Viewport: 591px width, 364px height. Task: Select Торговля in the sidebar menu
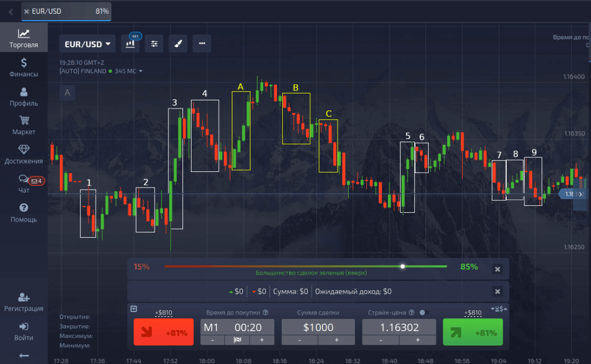pos(24,38)
